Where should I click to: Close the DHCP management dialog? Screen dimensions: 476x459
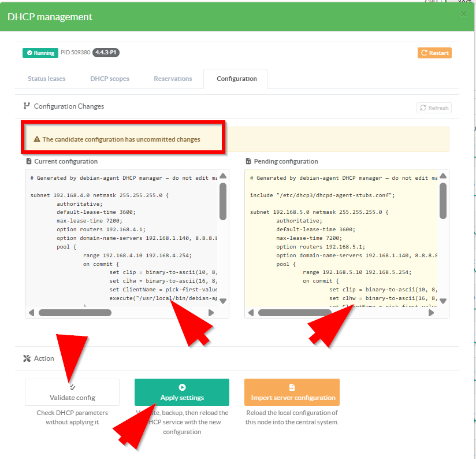click(x=463, y=14)
